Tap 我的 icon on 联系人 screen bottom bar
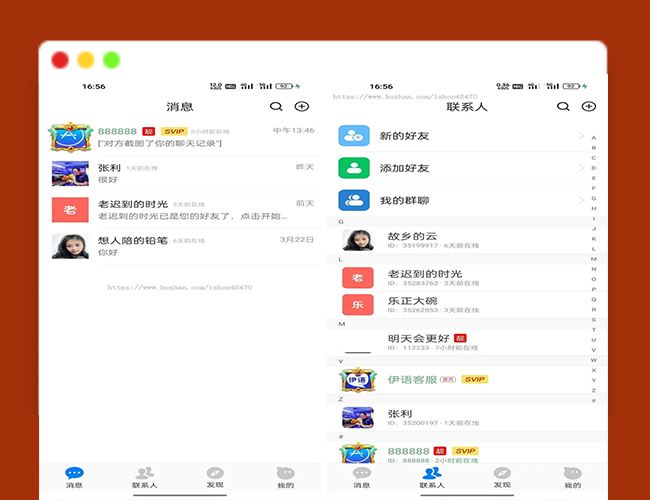 [x=572, y=476]
